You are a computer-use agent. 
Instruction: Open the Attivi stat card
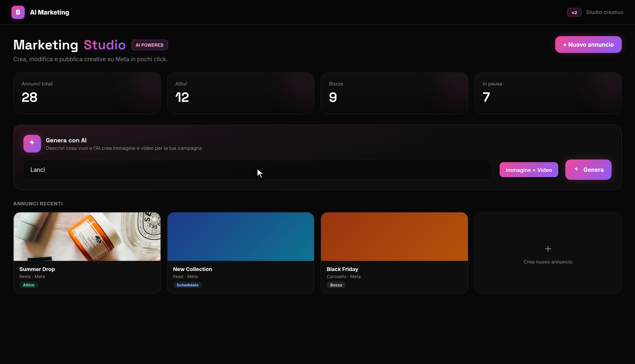click(x=241, y=93)
